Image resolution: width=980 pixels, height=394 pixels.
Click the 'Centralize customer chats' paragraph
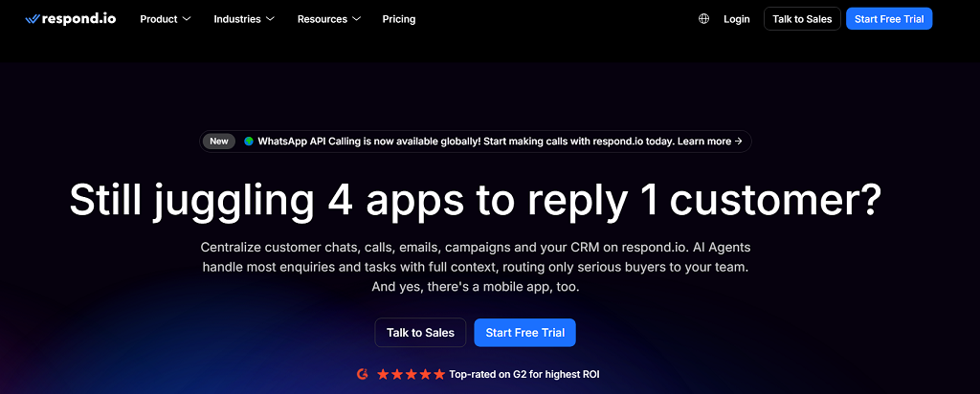click(475, 267)
